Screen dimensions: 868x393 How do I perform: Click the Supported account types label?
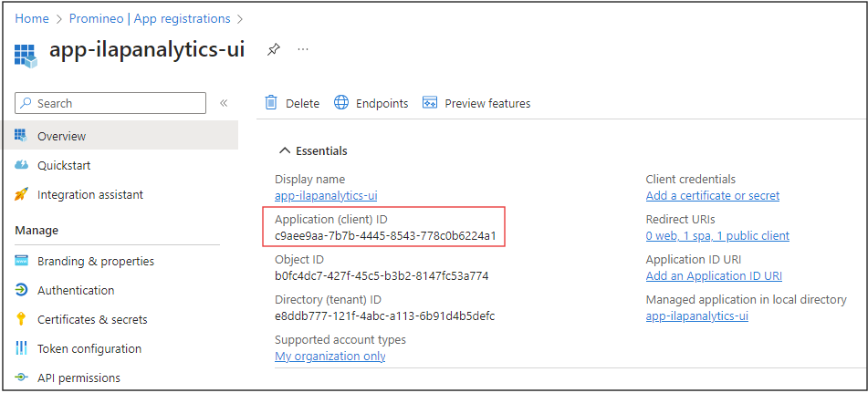tap(340, 339)
